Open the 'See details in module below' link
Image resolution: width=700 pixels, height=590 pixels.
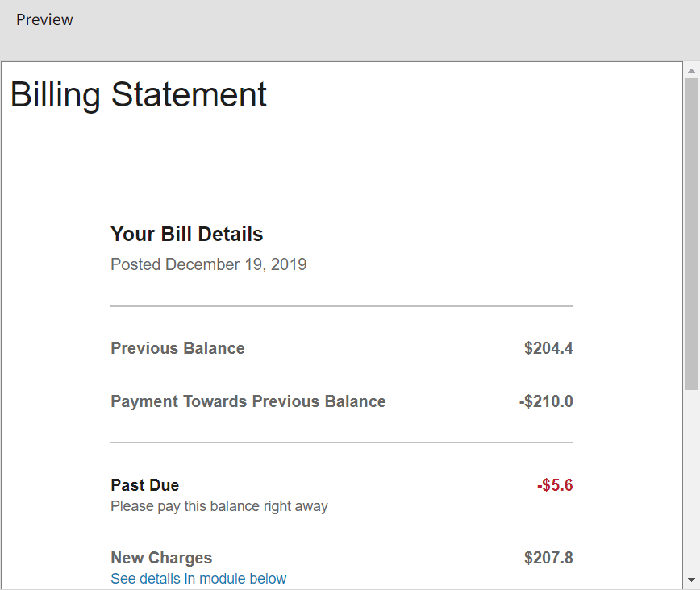pos(198,579)
